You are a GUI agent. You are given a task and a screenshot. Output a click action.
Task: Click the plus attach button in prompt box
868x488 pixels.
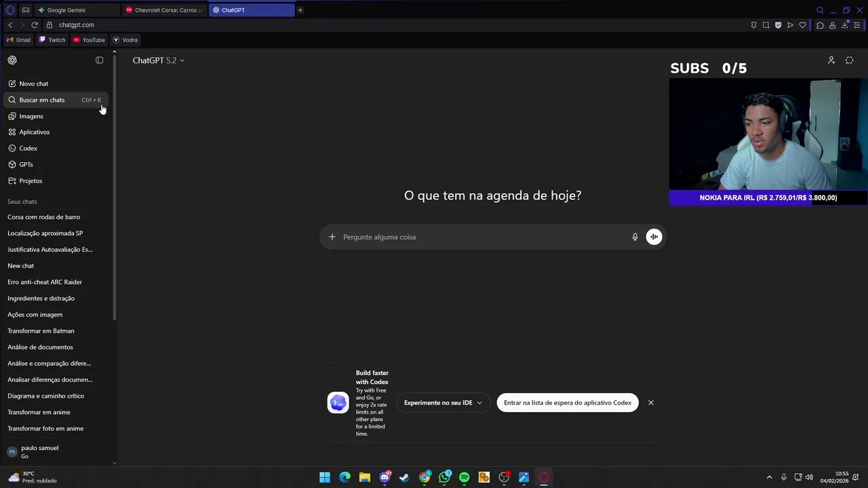click(332, 237)
